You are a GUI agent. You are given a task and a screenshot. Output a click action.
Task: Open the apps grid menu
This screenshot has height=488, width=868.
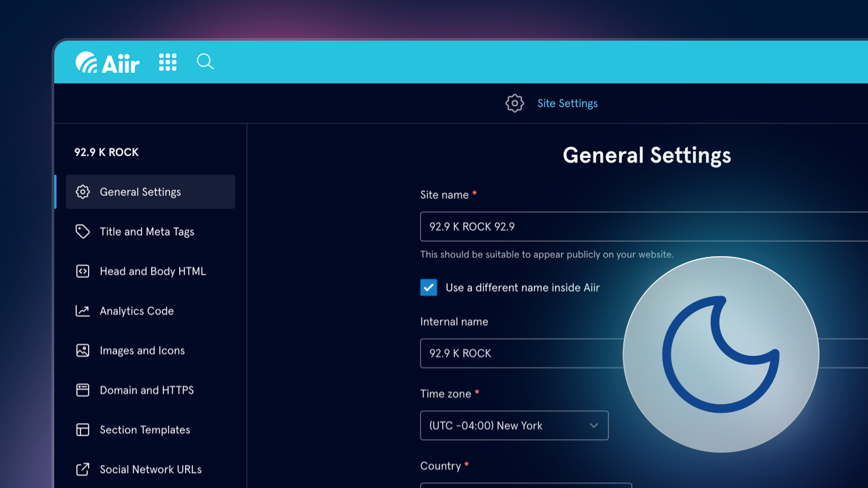coord(167,62)
